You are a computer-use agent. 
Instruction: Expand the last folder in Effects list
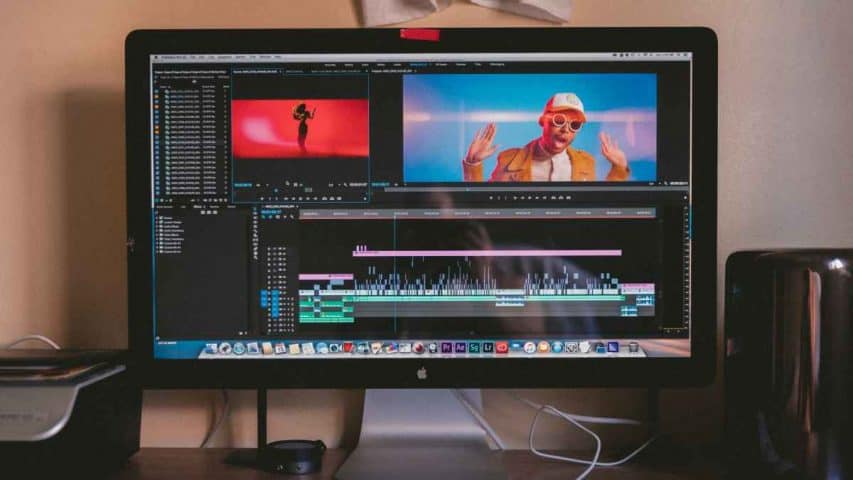[158, 251]
